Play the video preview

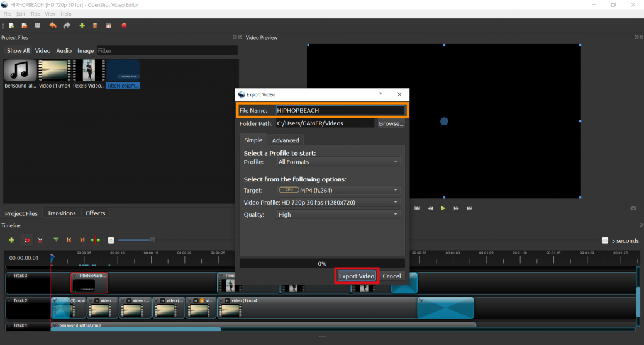[443, 208]
